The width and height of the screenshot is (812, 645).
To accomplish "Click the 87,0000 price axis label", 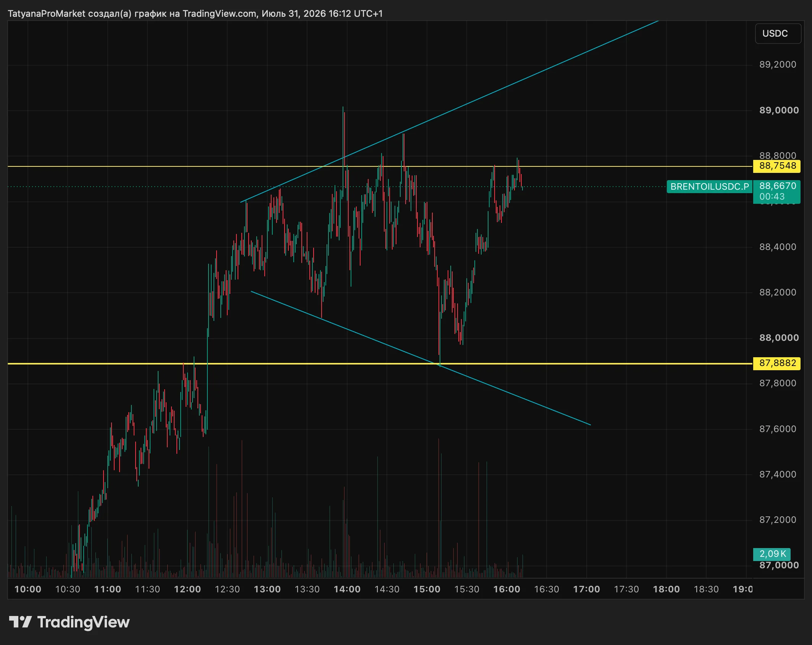I will coord(779,565).
